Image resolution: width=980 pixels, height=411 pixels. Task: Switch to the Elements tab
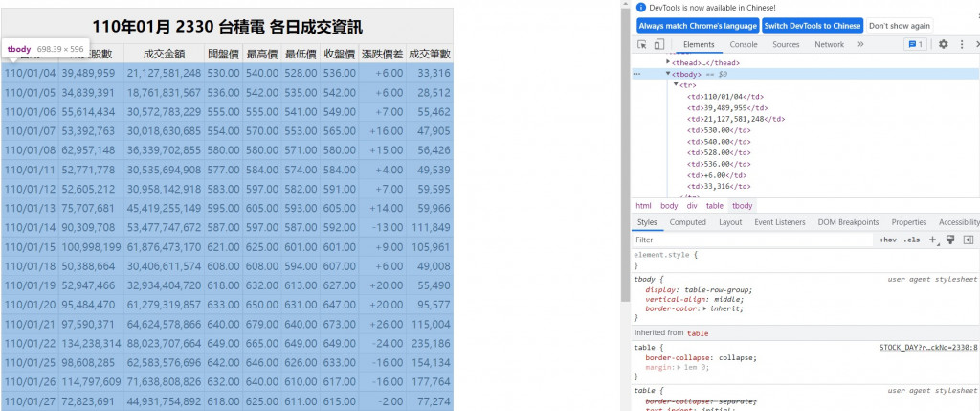(699, 44)
